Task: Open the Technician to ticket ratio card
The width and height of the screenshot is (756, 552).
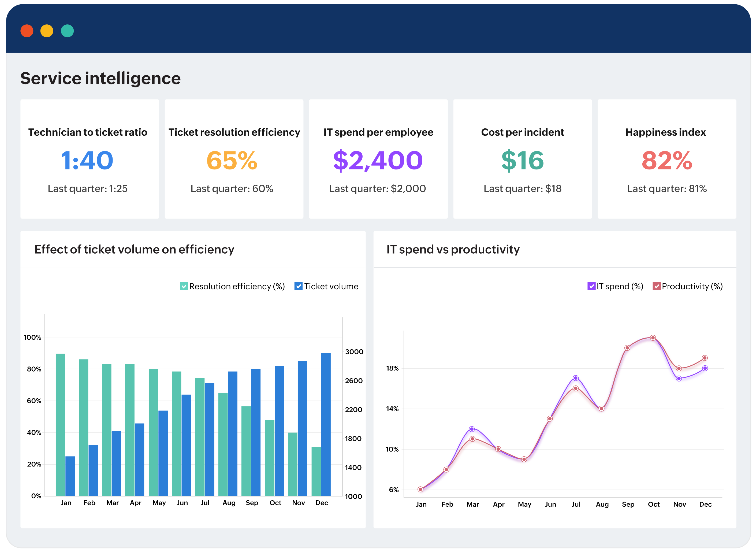Action: point(90,159)
